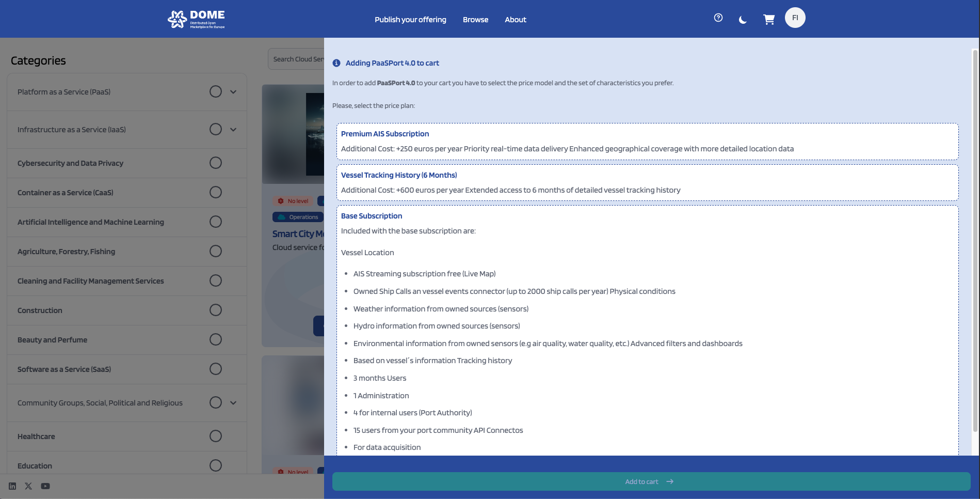Screen dimensions: 980x499
Task: Open the X (Twitter) footer icon
Action: pyautogui.click(x=28, y=486)
